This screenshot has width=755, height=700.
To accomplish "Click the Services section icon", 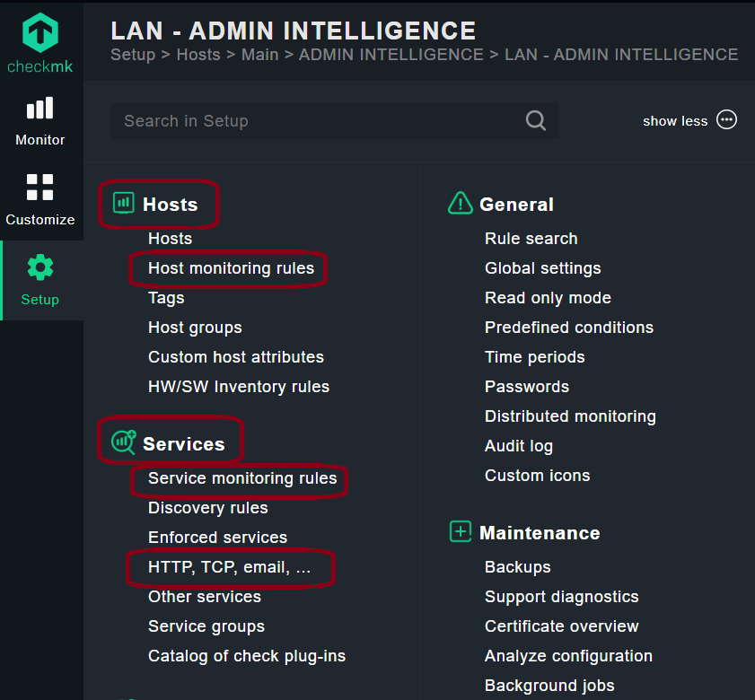I will 124,442.
